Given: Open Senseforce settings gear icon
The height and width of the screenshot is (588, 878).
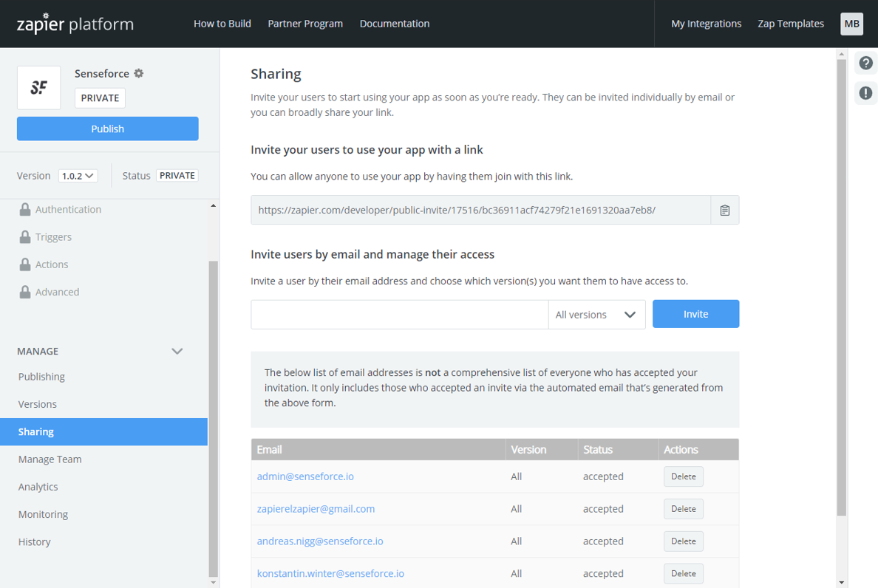Looking at the screenshot, I should 139,73.
